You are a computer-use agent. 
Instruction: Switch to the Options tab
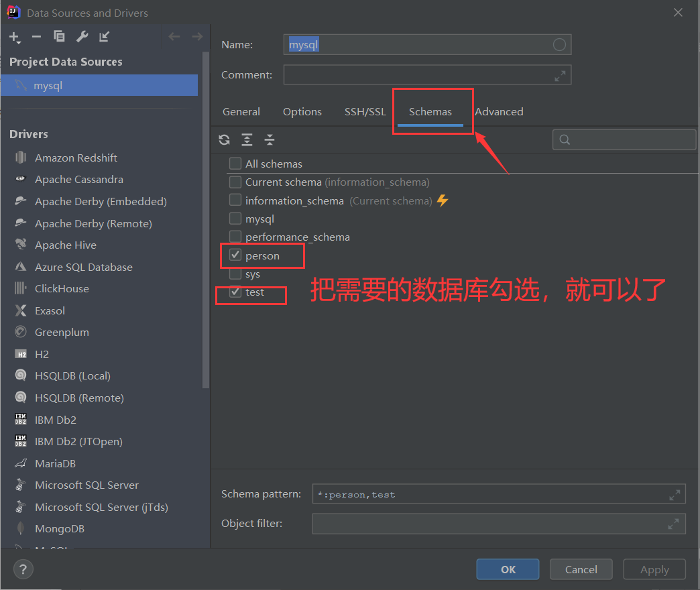[x=302, y=111]
